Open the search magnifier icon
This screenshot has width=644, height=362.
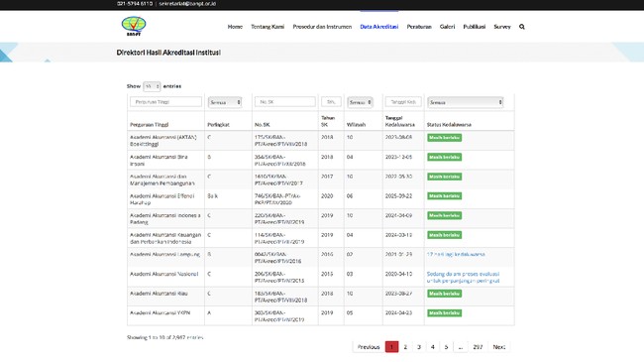[x=521, y=27]
